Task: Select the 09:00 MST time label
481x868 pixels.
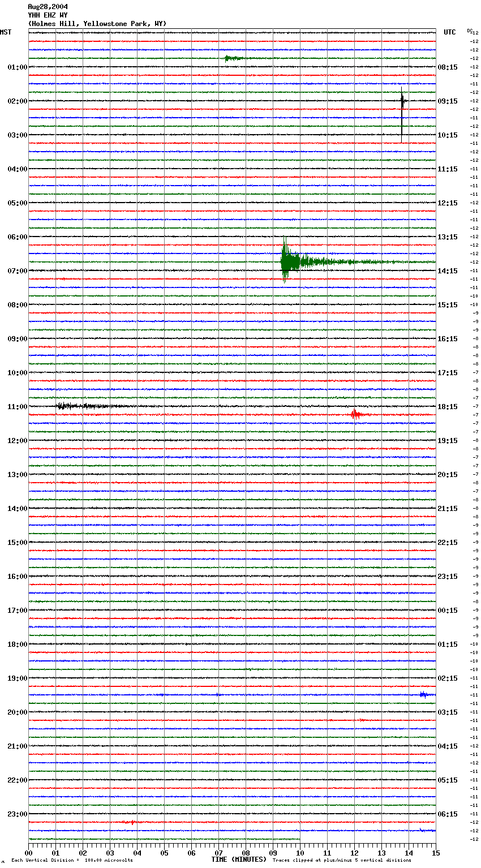Action: pyautogui.click(x=18, y=339)
